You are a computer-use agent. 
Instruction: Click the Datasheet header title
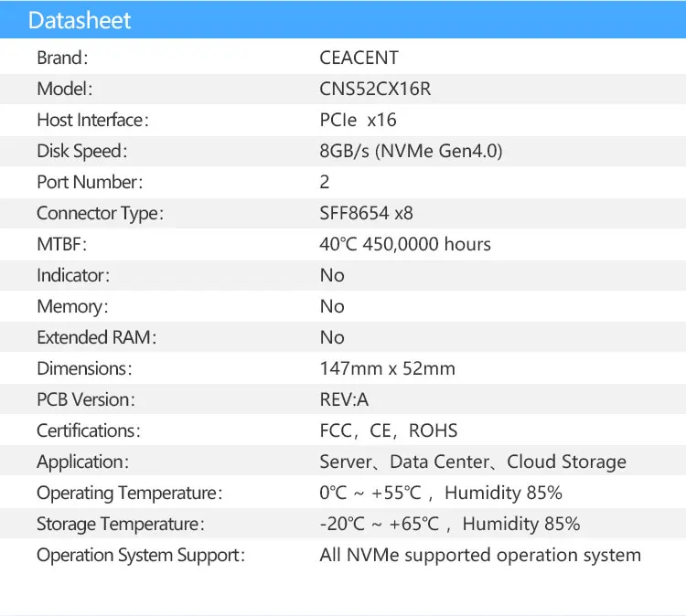[80, 20]
